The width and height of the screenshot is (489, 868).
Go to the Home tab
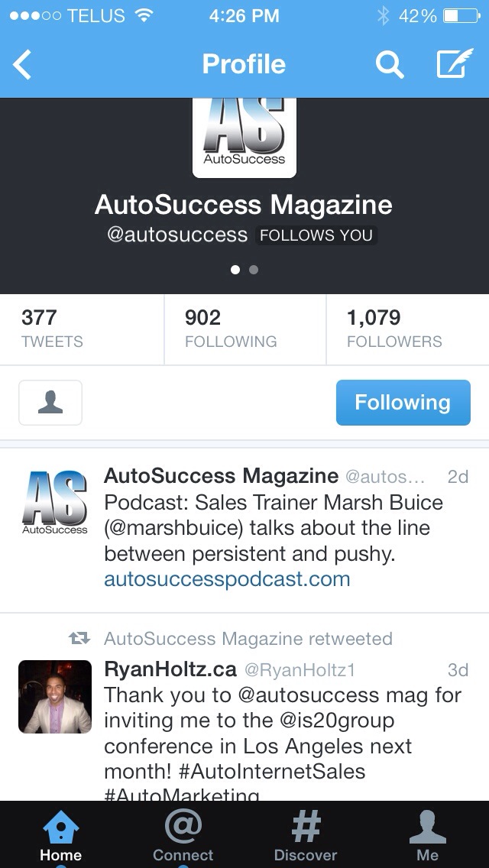coord(61,834)
